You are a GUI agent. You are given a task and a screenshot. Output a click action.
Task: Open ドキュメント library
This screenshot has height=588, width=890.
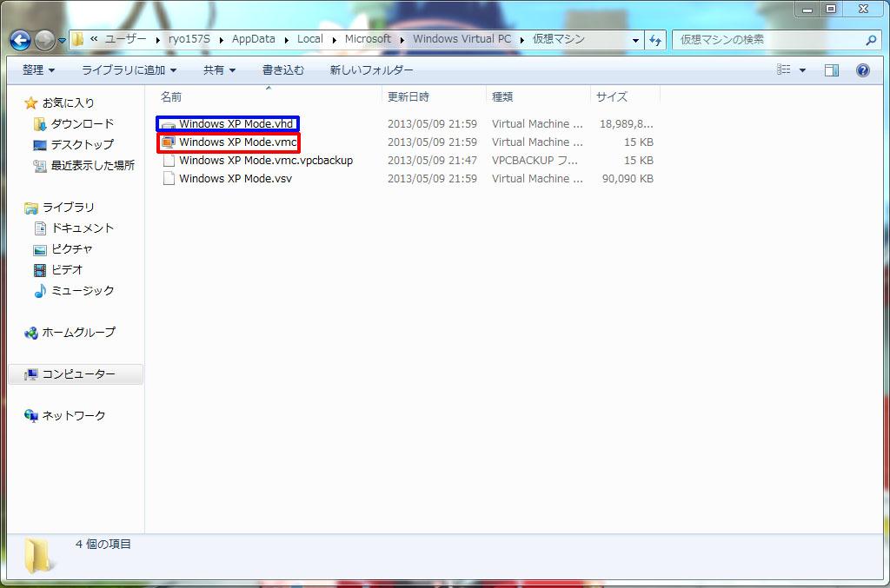tap(83, 228)
